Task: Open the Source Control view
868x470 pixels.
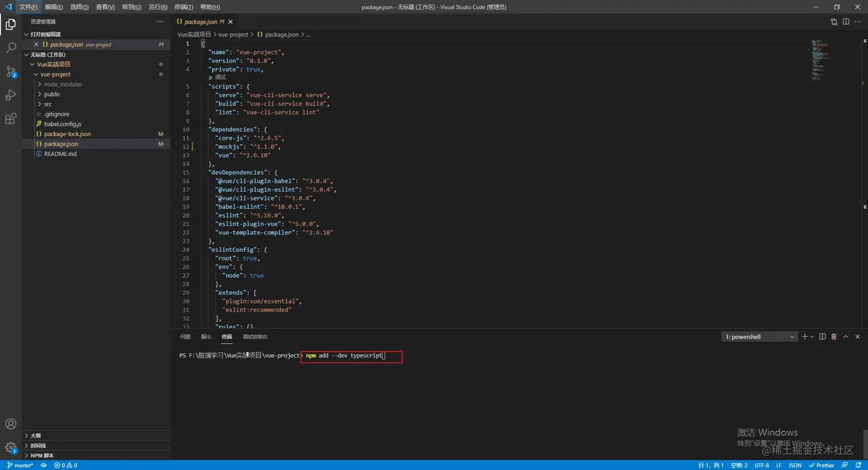Action: [11, 72]
